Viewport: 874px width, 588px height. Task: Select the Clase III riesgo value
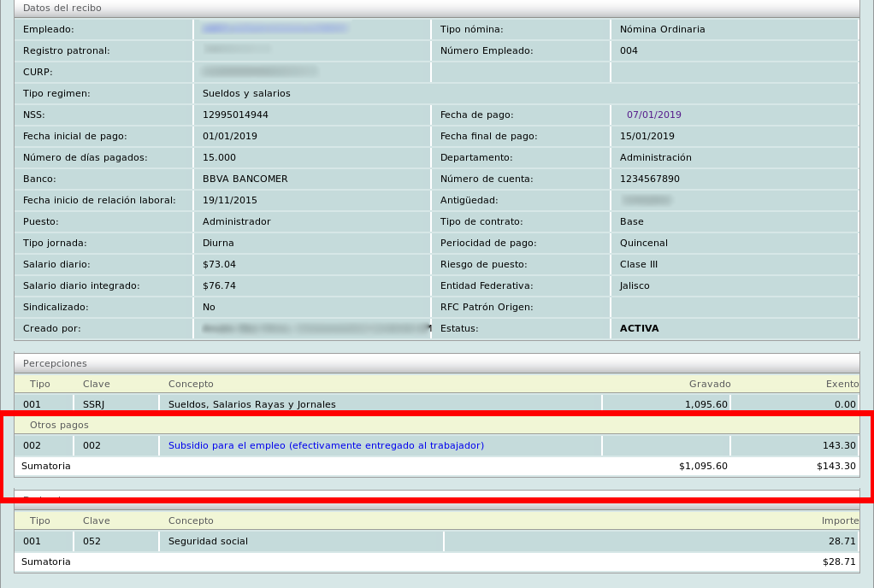coord(639,264)
